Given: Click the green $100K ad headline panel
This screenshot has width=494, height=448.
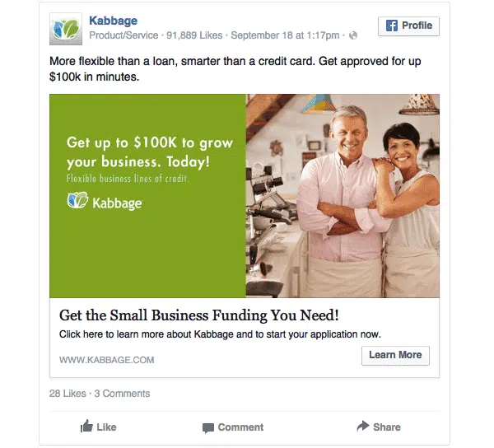Looking at the screenshot, I should 147,196.
